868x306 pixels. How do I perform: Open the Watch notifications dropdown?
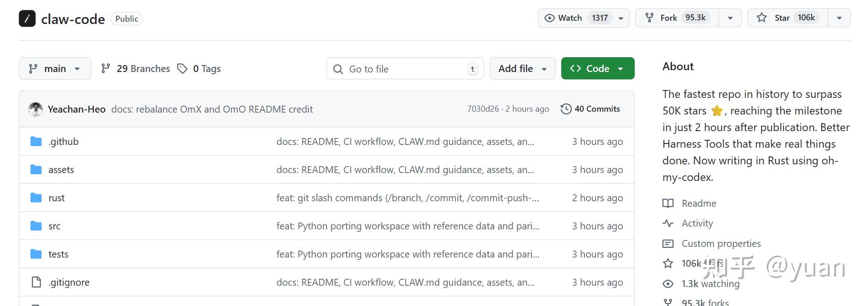click(583, 18)
